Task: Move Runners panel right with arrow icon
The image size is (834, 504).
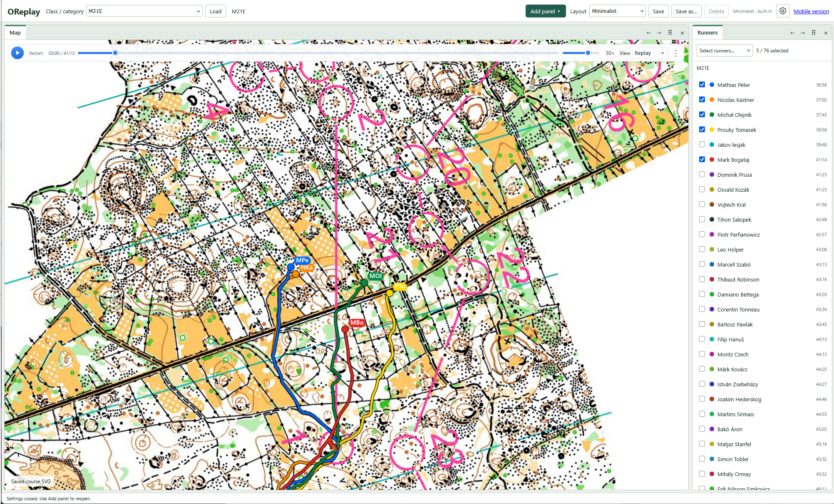Action: tap(802, 33)
